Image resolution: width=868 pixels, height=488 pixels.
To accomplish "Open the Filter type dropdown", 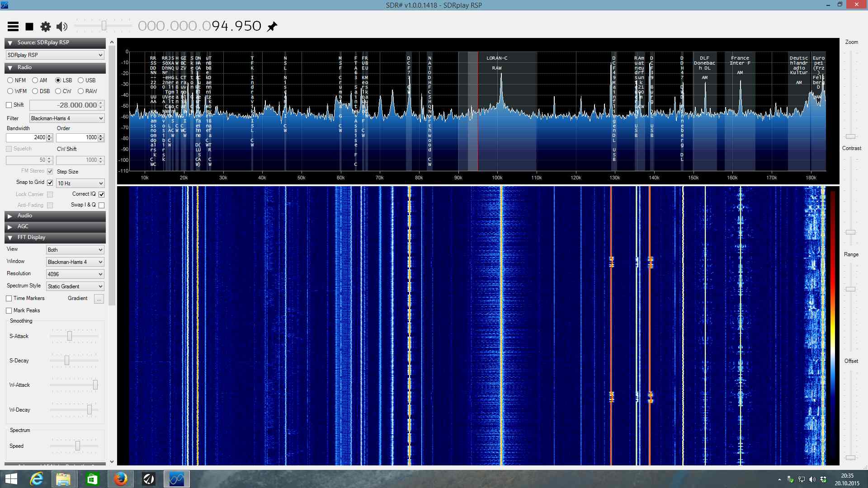I will (67, 118).
